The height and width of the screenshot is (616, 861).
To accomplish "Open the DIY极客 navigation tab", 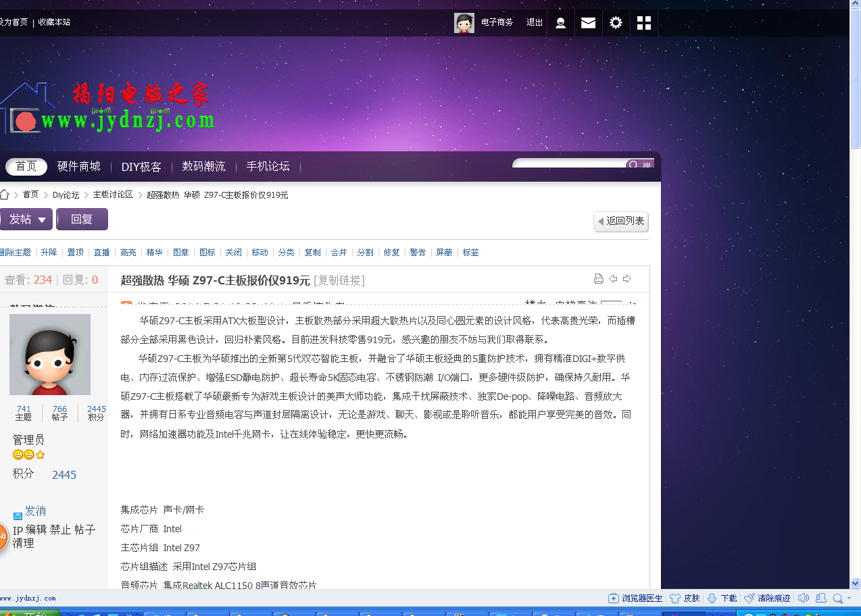I will point(141,166).
